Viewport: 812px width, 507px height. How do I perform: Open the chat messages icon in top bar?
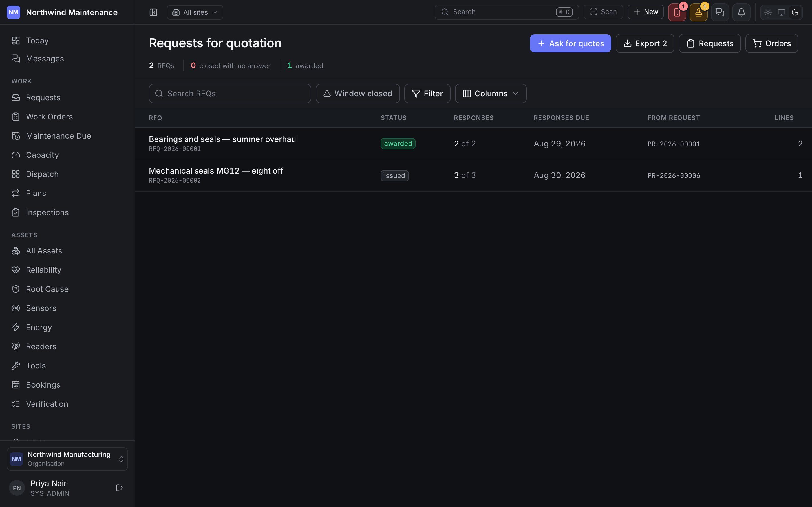(720, 12)
